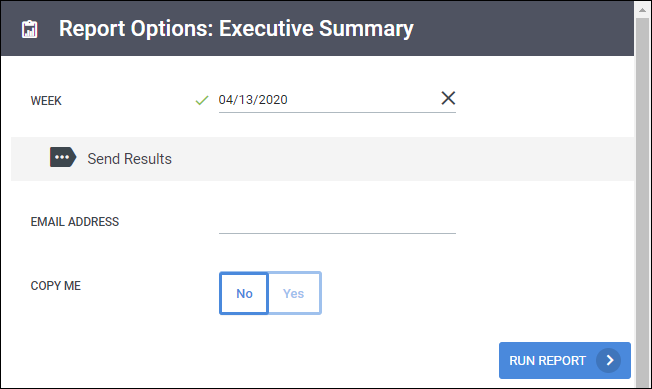
Task: Click the WEEK field label
Action: [x=46, y=101]
